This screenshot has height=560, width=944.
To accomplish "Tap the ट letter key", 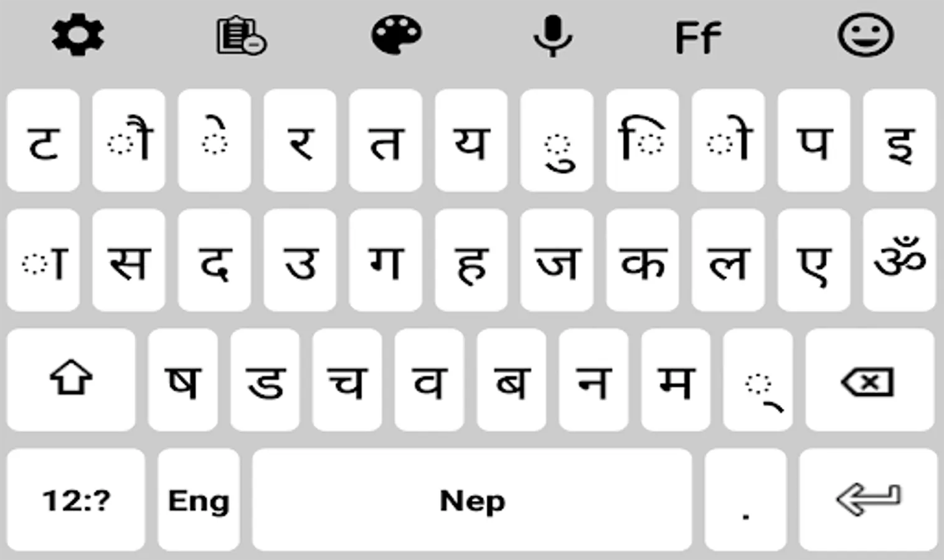I will [x=43, y=140].
